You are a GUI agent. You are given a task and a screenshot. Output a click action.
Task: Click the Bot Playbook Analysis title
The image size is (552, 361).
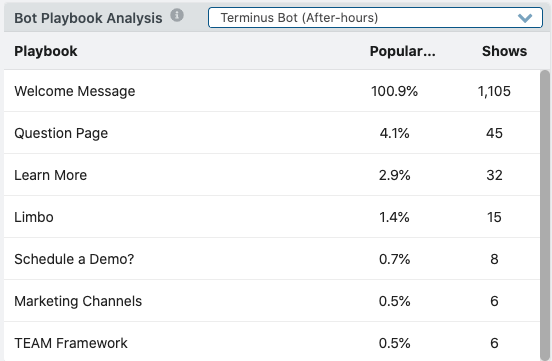pyautogui.click(x=88, y=18)
